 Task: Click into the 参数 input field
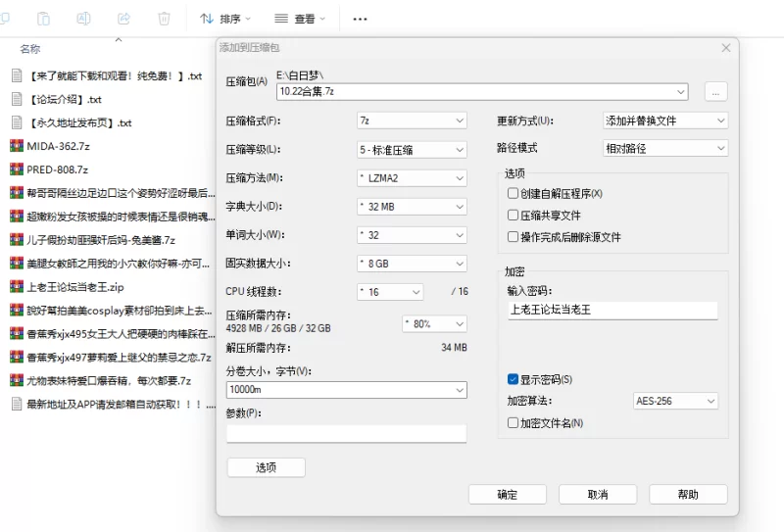click(346, 433)
